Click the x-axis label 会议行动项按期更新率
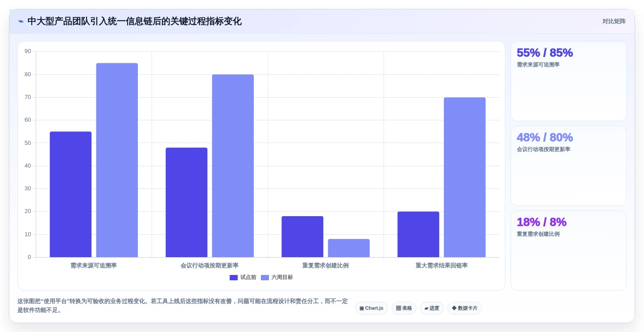 tap(210, 266)
